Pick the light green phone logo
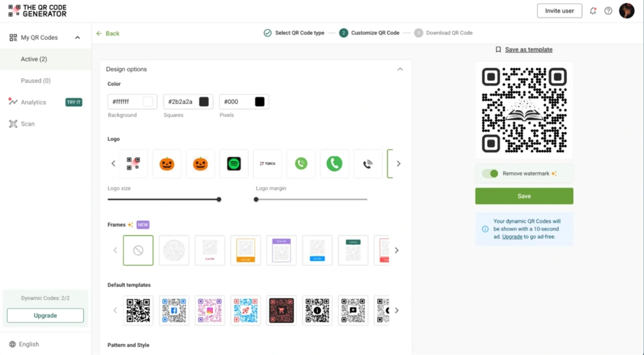The height and width of the screenshot is (355, 644). 301,164
